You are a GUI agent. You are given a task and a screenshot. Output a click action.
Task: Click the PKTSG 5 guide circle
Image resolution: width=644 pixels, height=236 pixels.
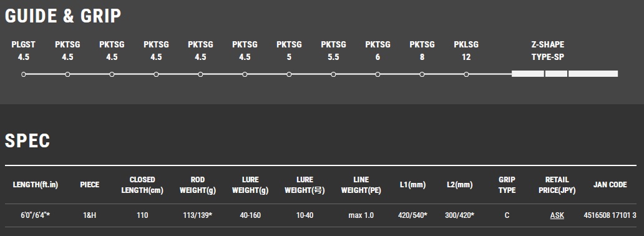coord(289,74)
